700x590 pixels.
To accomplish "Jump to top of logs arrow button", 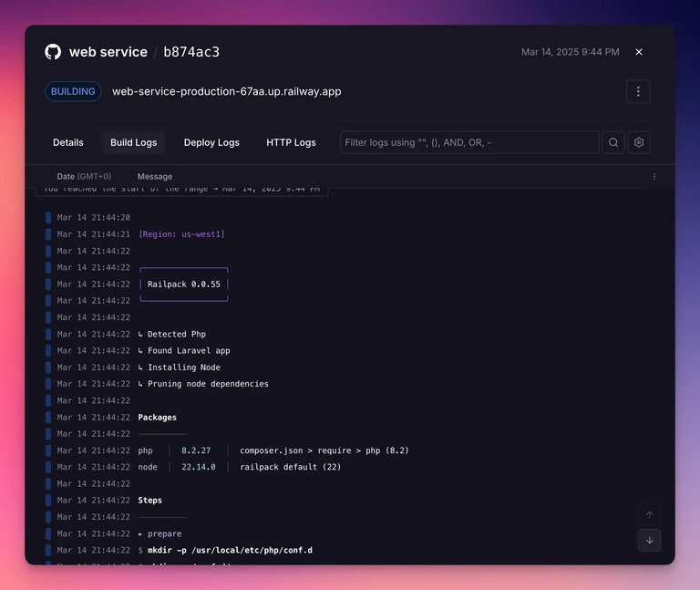I will (x=650, y=515).
